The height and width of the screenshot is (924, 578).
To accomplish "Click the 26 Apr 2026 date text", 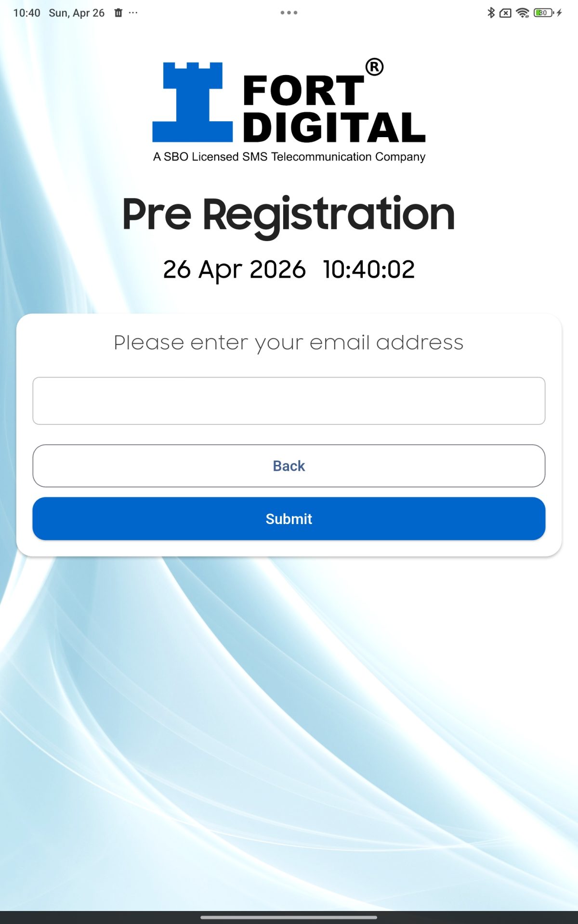I will point(234,269).
